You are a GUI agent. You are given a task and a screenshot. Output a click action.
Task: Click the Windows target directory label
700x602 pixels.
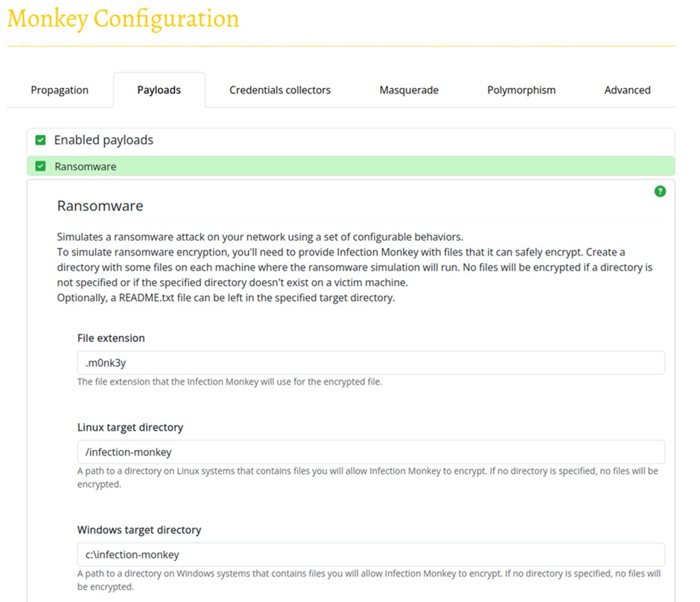(139, 530)
